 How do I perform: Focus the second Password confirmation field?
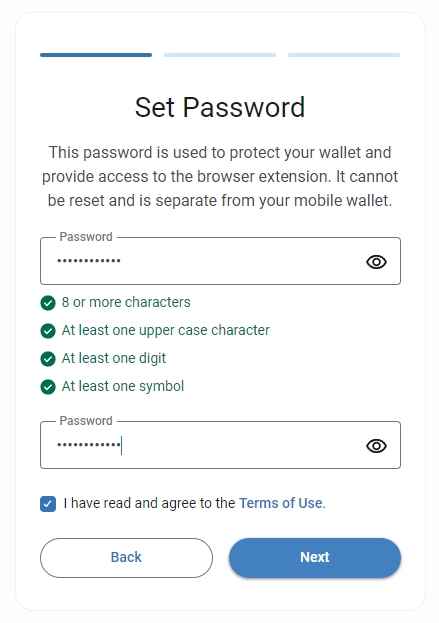coord(220,445)
